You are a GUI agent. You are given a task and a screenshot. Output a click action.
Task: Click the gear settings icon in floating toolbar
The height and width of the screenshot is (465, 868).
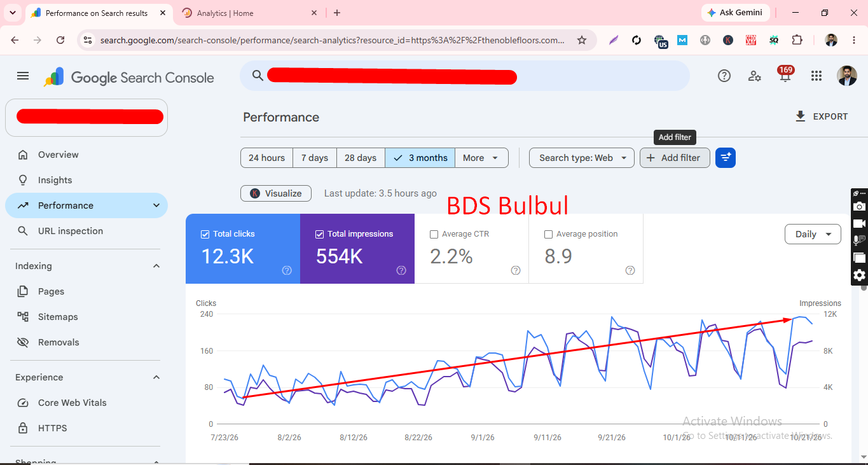coord(859,275)
